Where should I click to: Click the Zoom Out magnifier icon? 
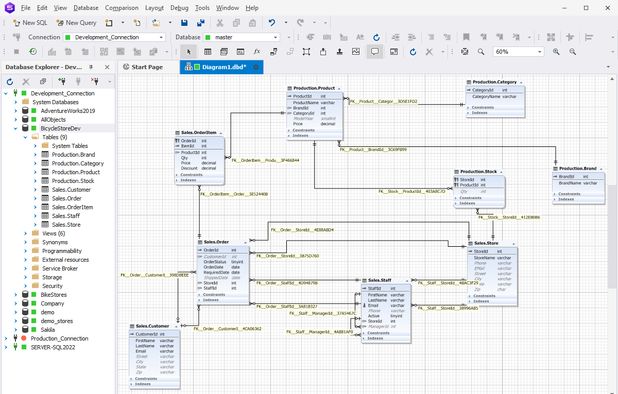coord(573,52)
